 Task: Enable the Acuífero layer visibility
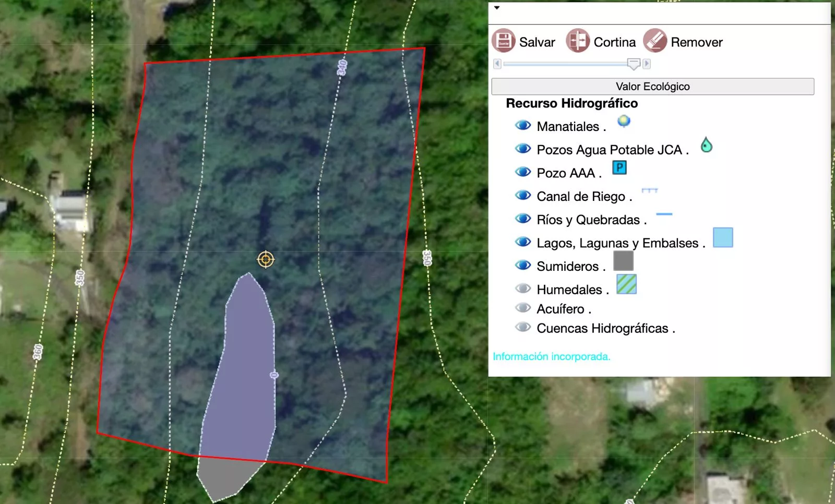click(523, 308)
